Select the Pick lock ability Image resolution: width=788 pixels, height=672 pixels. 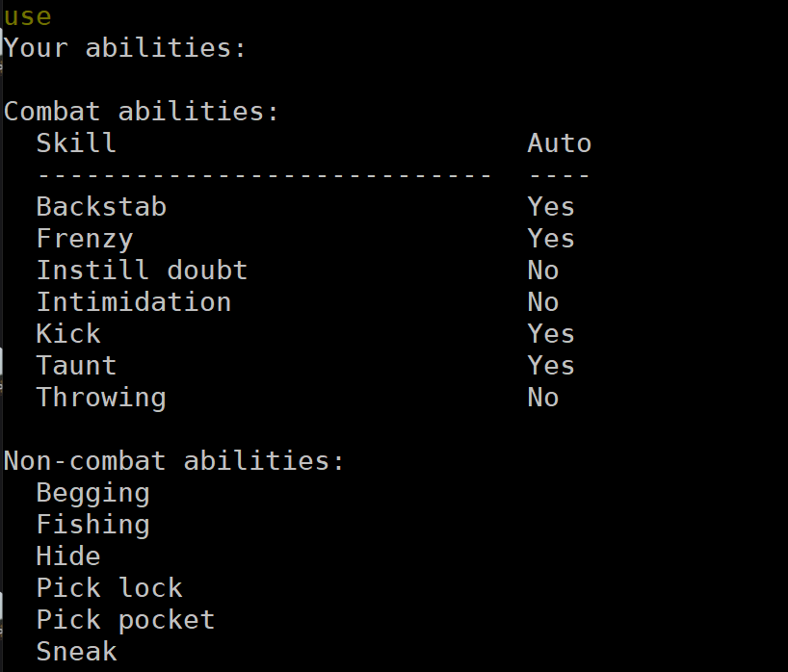[x=109, y=587]
